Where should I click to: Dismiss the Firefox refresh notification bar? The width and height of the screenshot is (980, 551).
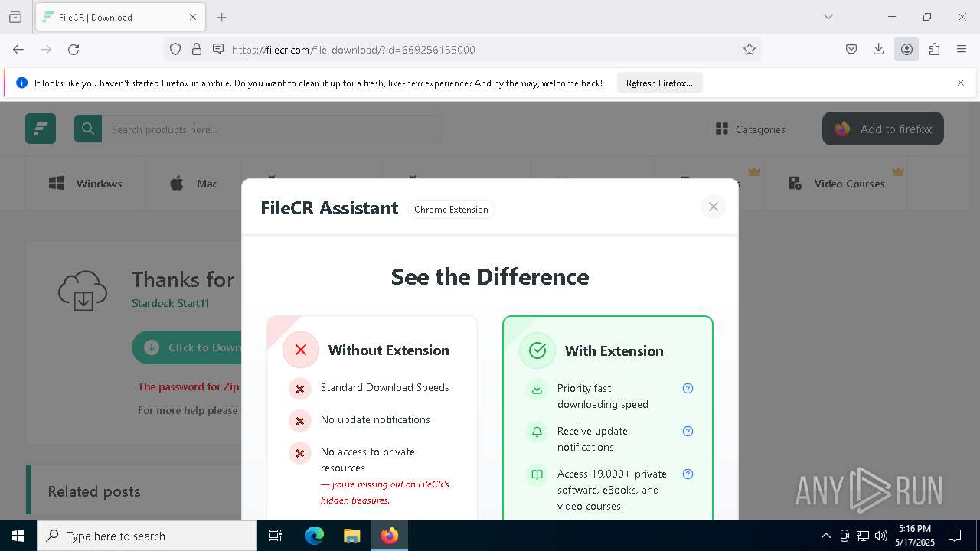coord(961,83)
